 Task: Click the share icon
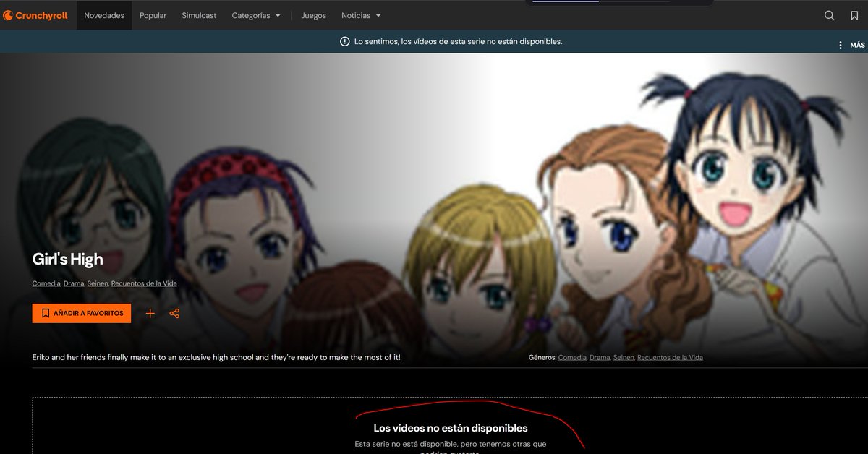coord(174,313)
